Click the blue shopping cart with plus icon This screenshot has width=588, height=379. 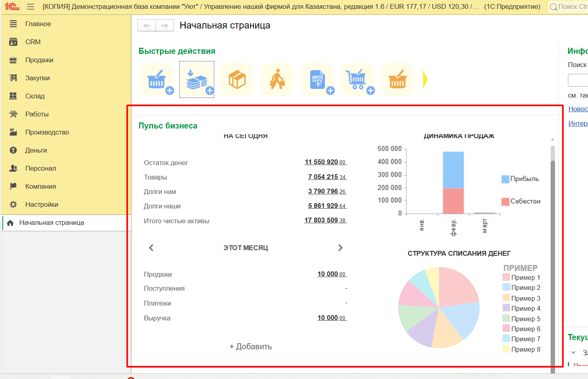(357, 79)
